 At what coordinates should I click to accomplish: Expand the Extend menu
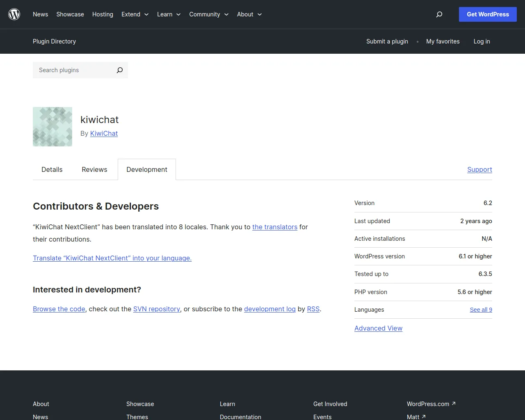(x=135, y=14)
